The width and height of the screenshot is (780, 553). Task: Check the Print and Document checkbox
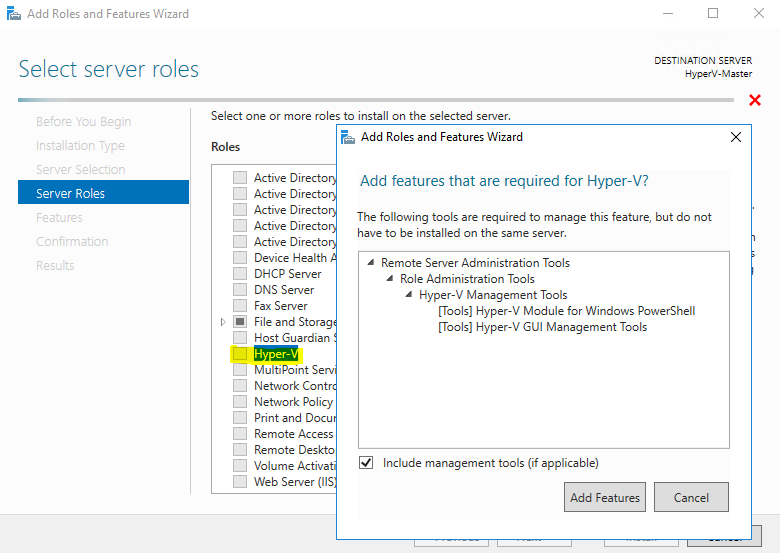[x=240, y=418]
